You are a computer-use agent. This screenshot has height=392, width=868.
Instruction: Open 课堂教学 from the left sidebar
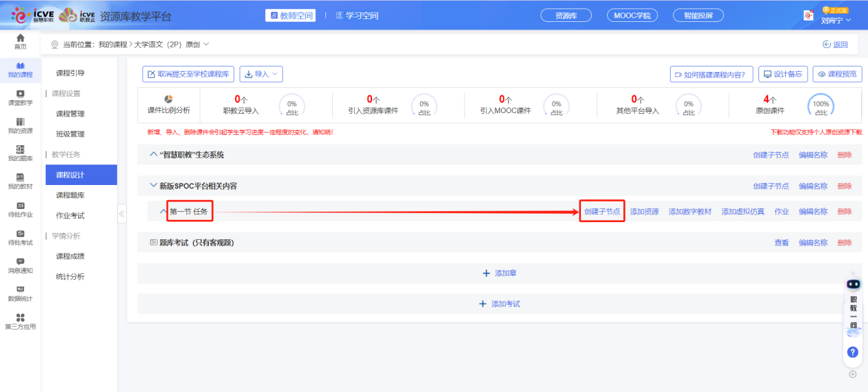21,97
